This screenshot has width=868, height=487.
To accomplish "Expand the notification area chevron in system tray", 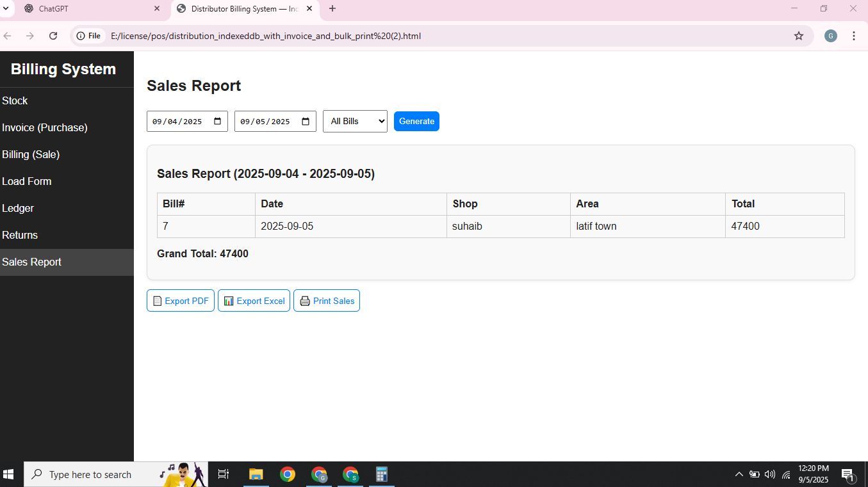I will click(739, 474).
